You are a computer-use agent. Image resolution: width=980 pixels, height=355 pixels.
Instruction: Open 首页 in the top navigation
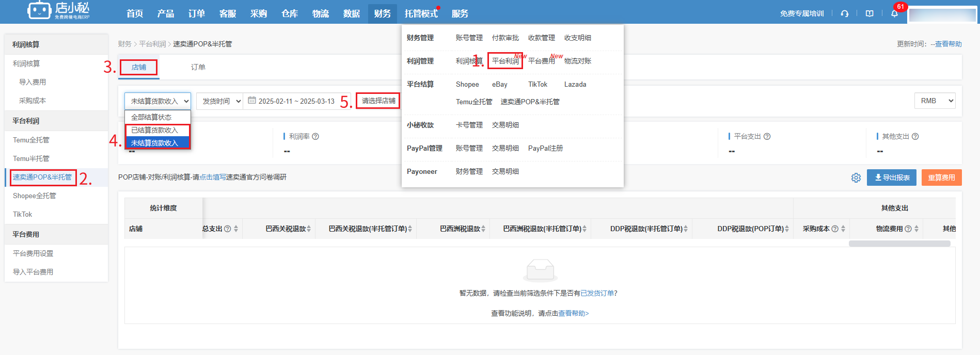(135, 13)
